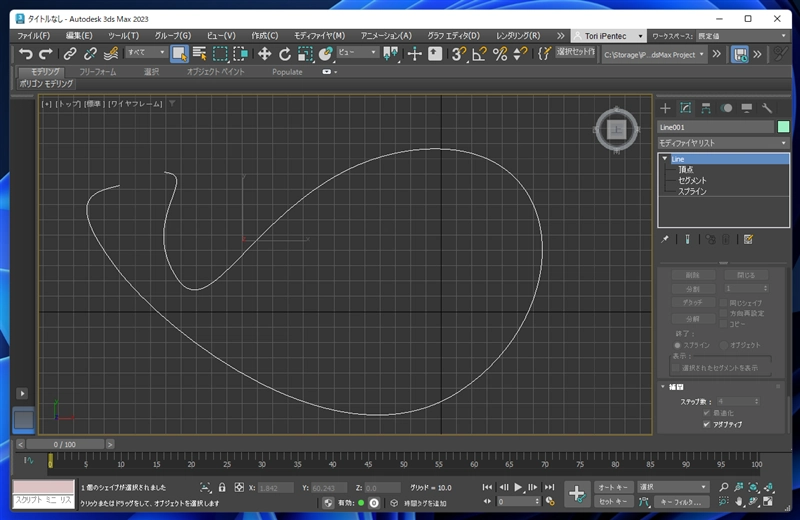Click the ポリゴン モデリング panel button
The height and width of the screenshot is (520, 800).
(46, 84)
